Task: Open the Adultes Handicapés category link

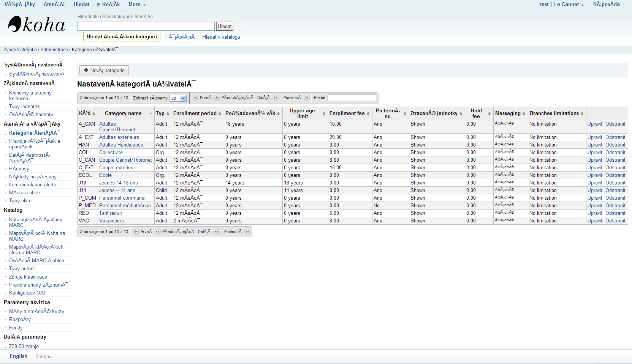Action: 121,145
